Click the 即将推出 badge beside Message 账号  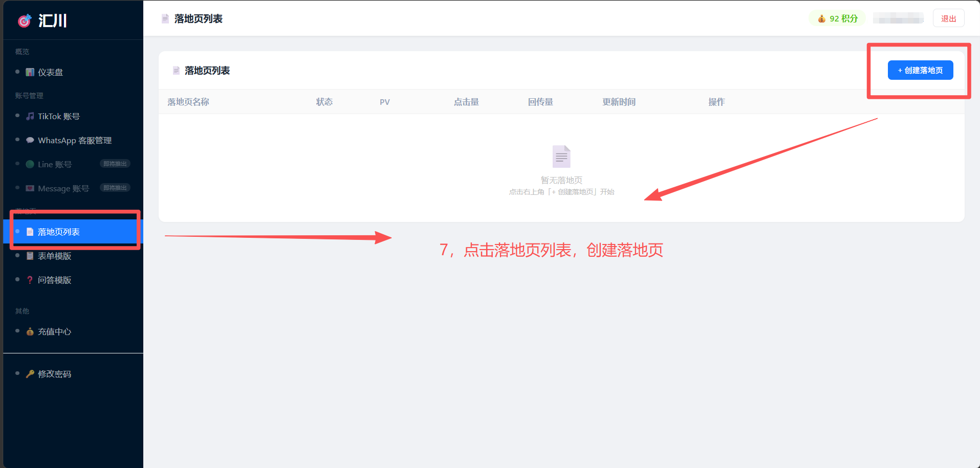[115, 188]
